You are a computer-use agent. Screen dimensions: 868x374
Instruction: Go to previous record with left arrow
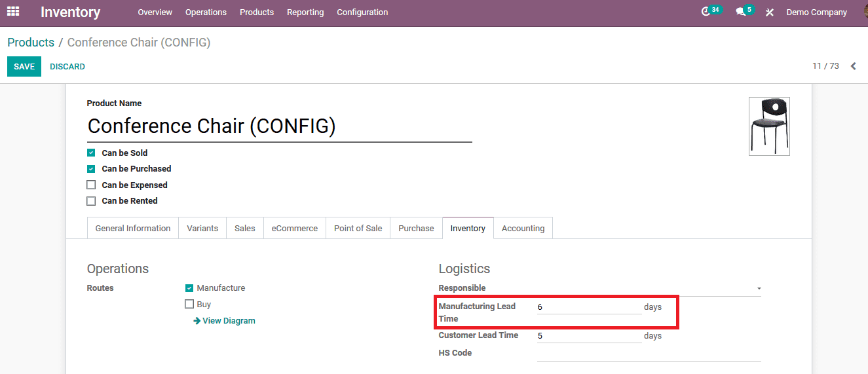point(853,66)
